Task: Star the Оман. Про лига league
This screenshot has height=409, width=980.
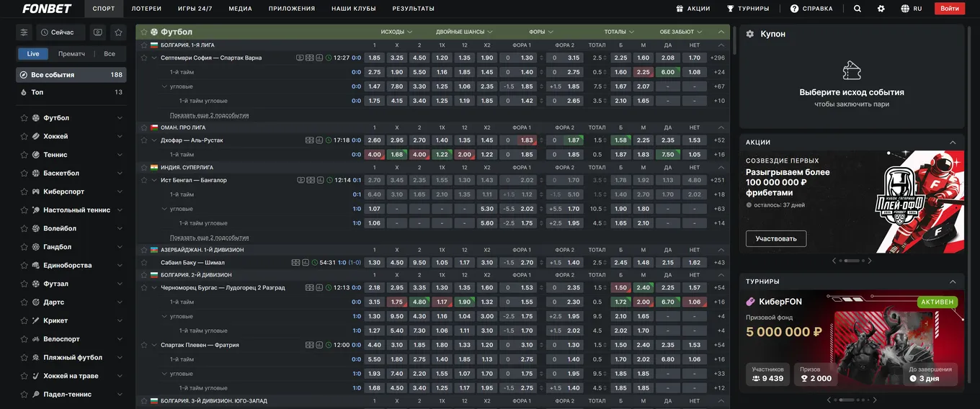Action: (144, 127)
